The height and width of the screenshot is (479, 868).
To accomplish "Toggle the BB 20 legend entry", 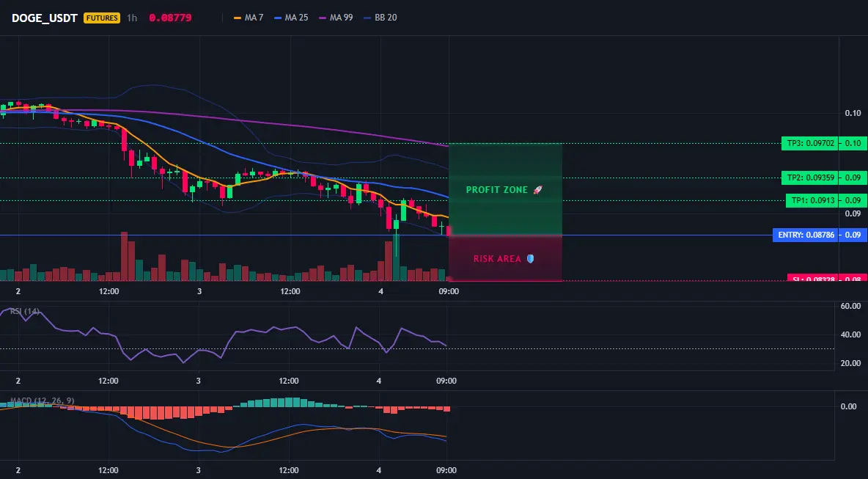I will [380, 18].
